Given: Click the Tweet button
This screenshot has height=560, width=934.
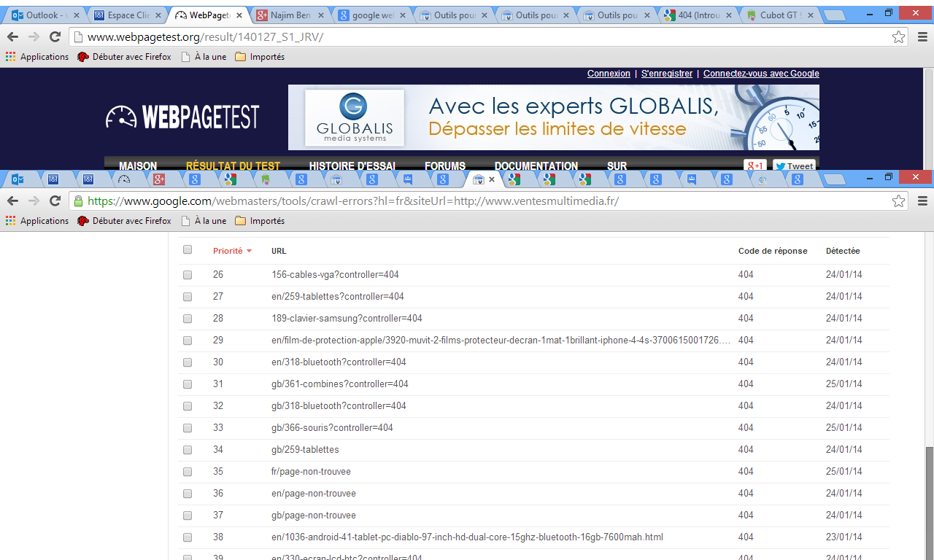Looking at the screenshot, I should point(794,166).
